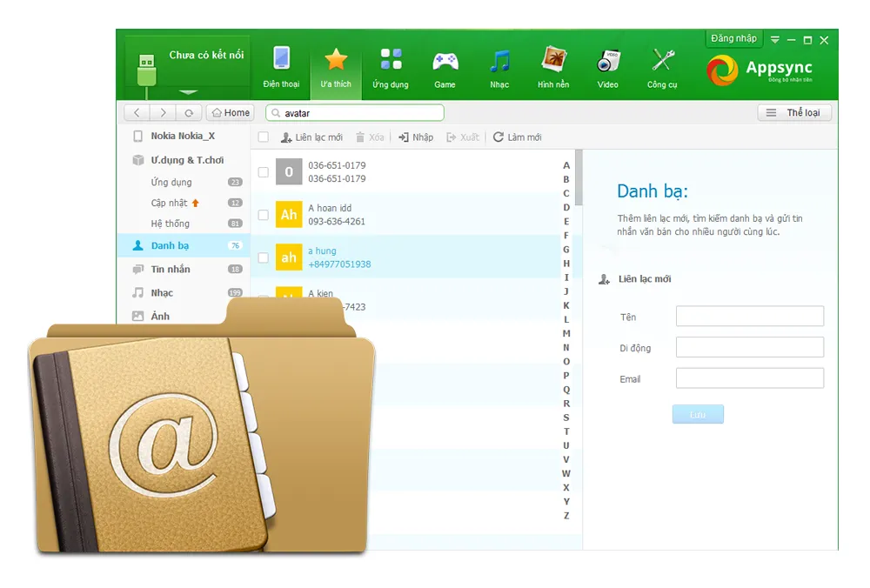
Task: Open the title bar dropdown menu arrow
Action: point(775,40)
